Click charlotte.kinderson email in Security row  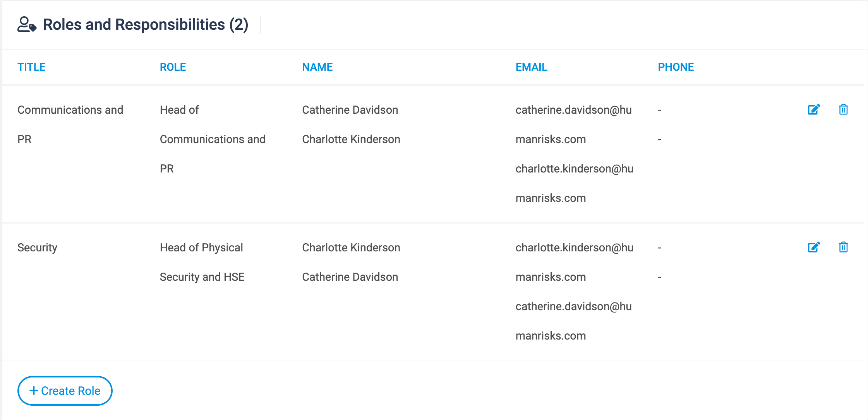pyautogui.click(x=575, y=262)
